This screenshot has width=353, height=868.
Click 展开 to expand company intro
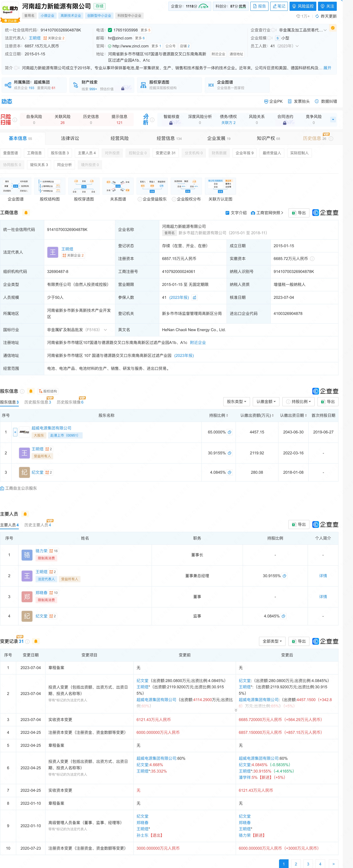tap(327, 68)
